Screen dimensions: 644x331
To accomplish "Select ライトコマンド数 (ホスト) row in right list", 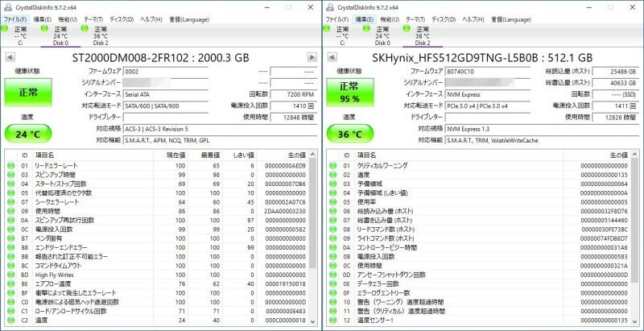I will (x=479, y=238).
